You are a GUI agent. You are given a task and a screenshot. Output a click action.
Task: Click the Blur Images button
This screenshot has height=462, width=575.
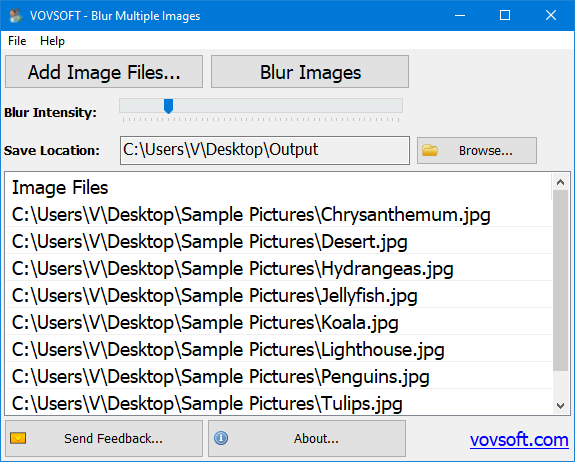(x=310, y=72)
